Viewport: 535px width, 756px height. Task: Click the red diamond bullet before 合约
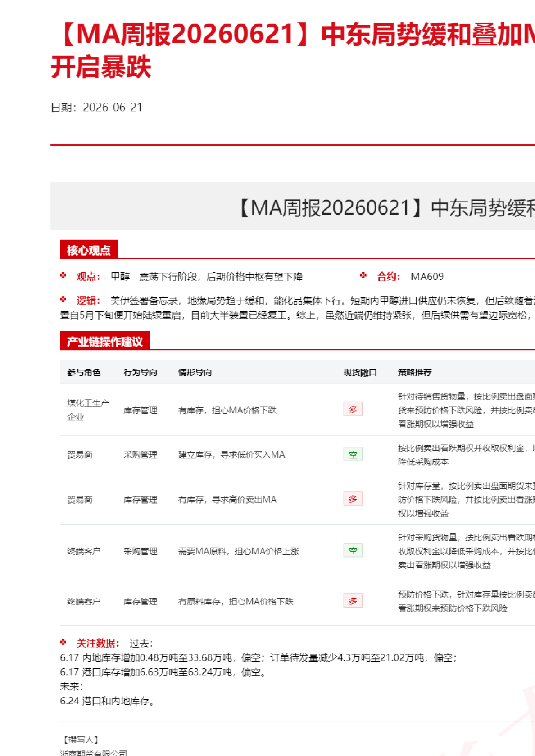[x=363, y=275]
